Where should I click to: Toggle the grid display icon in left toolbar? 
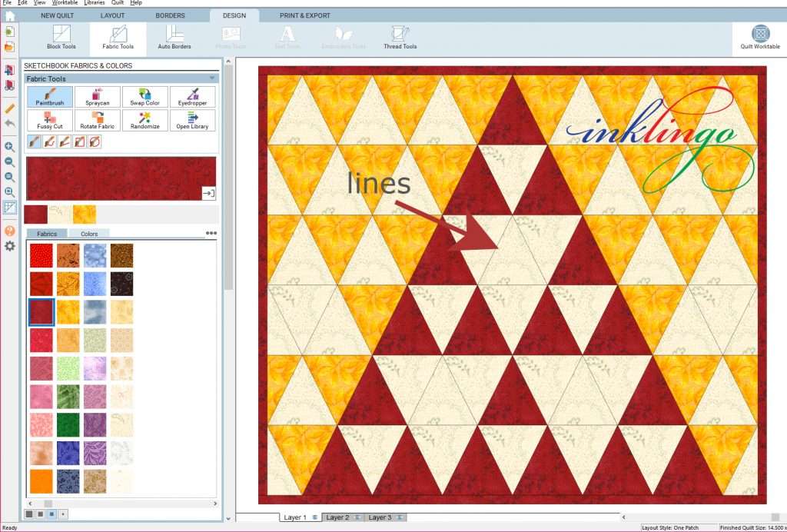coord(9,208)
